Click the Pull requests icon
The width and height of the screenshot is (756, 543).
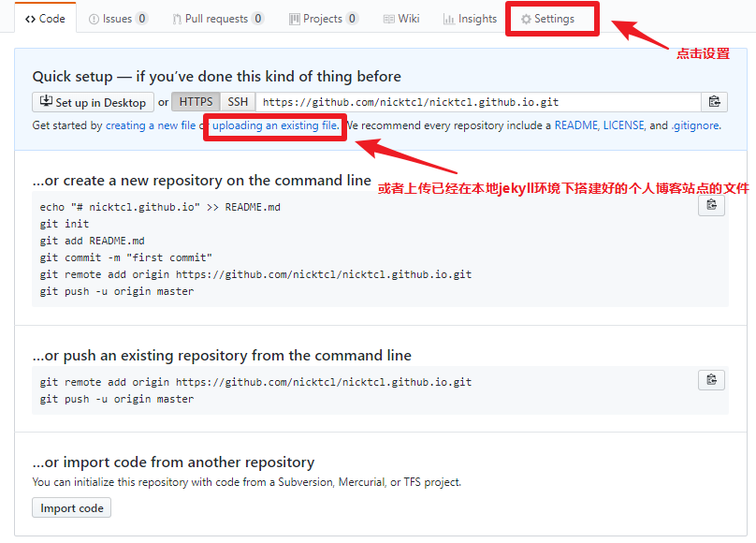[x=177, y=19]
